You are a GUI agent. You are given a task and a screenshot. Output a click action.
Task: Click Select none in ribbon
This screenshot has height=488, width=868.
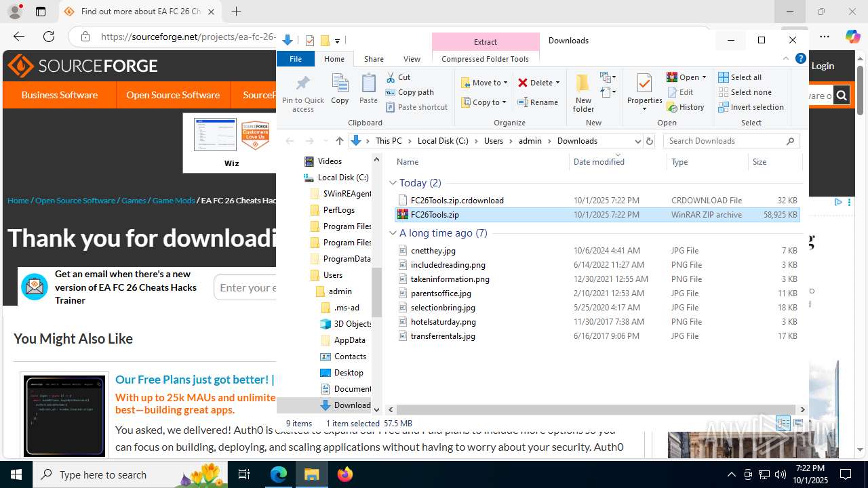(x=745, y=92)
